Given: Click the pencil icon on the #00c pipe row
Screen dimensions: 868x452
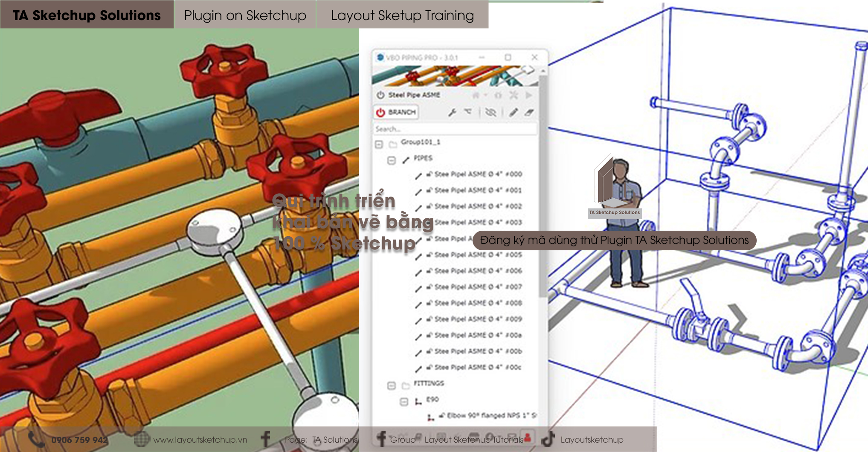Looking at the screenshot, I should tap(418, 368).
